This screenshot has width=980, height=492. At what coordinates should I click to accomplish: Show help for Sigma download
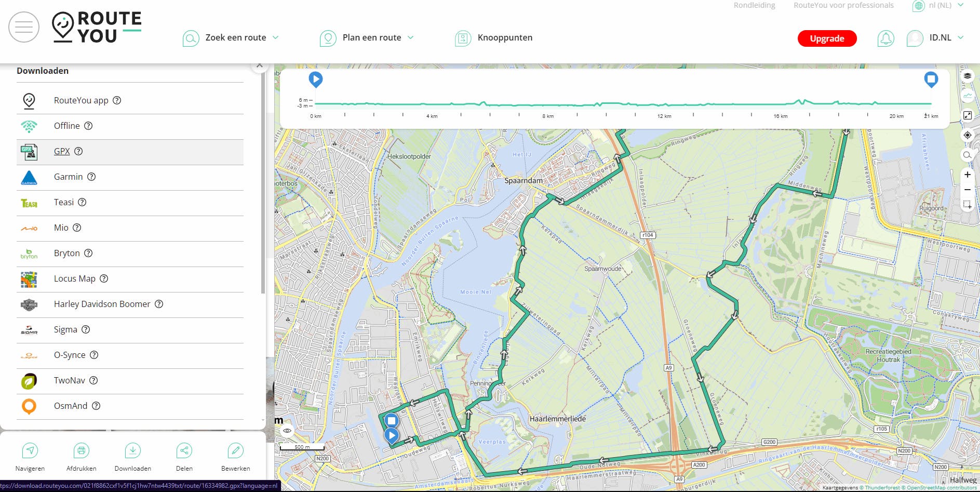tap(86, 329)
